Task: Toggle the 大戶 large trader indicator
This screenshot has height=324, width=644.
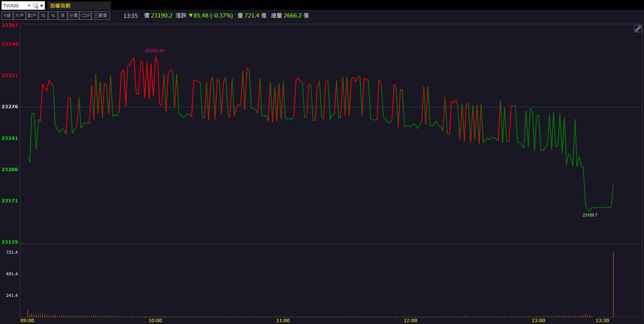Action: [x=19, y=16]
